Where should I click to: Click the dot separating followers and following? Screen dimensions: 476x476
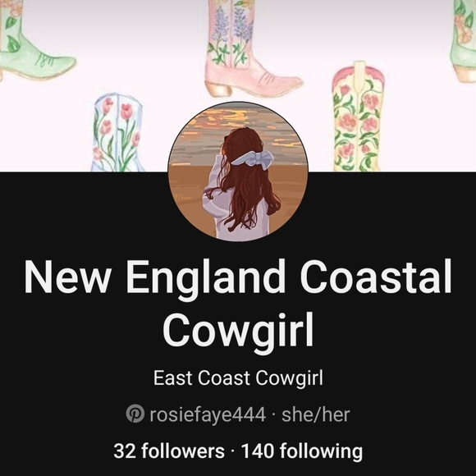pyautogui.click(x=233, y=451)
